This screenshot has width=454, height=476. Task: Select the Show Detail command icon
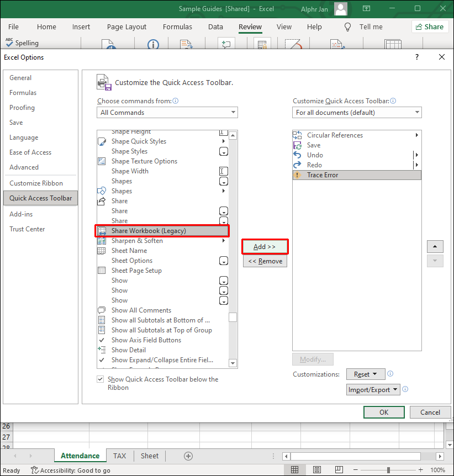click(102, 350)
